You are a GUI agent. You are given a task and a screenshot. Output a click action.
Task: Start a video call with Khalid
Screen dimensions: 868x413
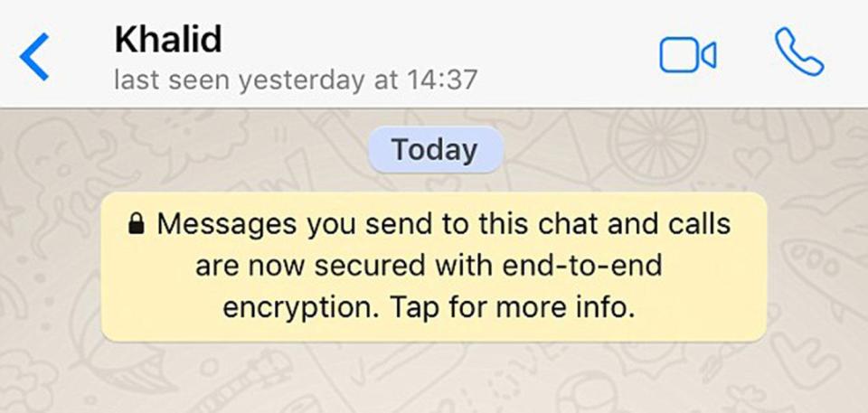click(x=688, y=55)
